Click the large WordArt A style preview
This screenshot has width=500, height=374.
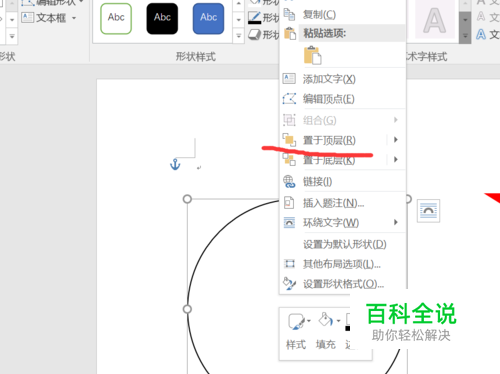click(435, 21)
